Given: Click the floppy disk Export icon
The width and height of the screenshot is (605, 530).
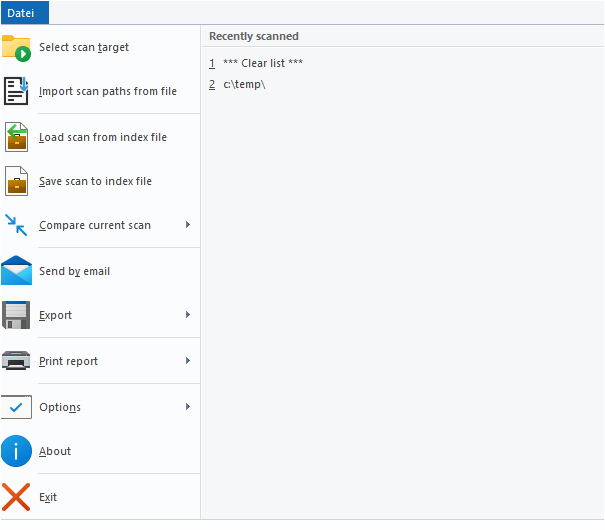Looking at the screenshot, I should (17, 315).
